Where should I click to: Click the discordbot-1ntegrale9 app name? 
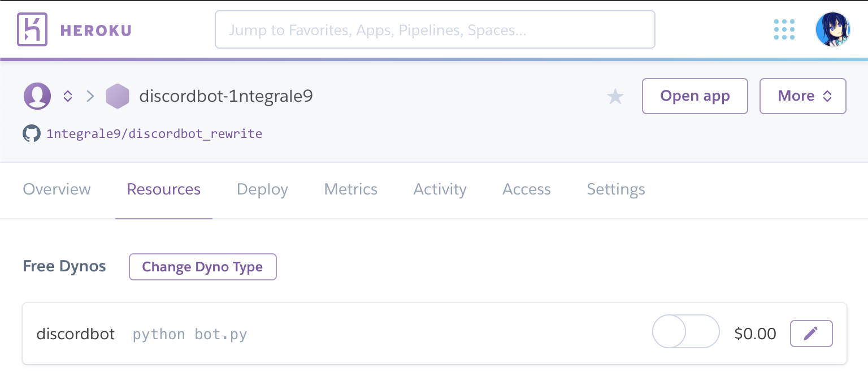click(x=226, y=96)
